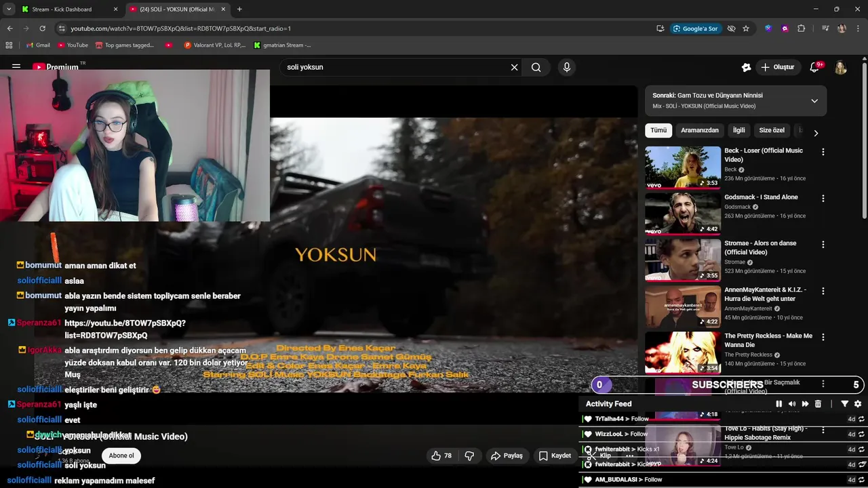The image size is (868, 488).
Task: Click the page vertical scrollbar
Action: coord(865,140)
